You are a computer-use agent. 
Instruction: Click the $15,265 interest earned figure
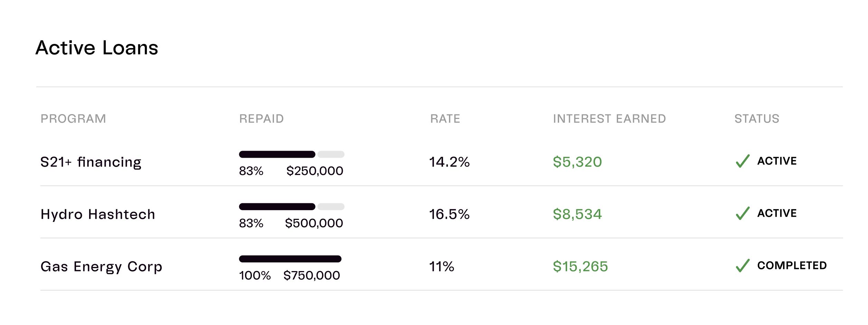pyautogui.click(x=580, y=267)
